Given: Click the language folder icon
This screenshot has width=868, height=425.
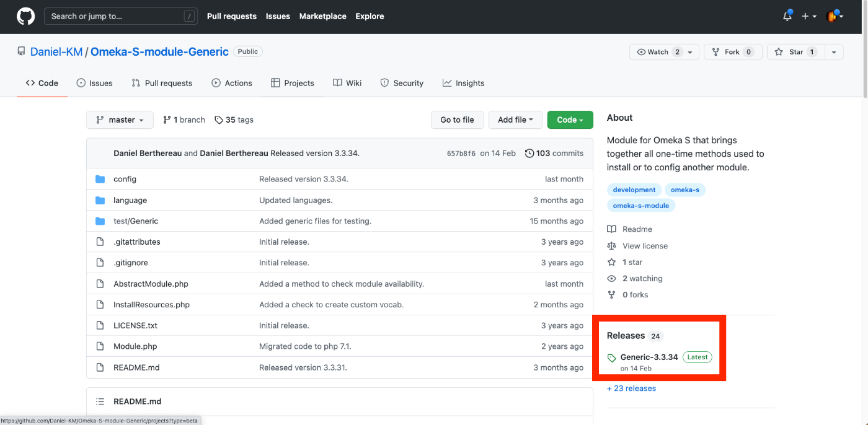Looking at the screenshot, I should (100, 200).
